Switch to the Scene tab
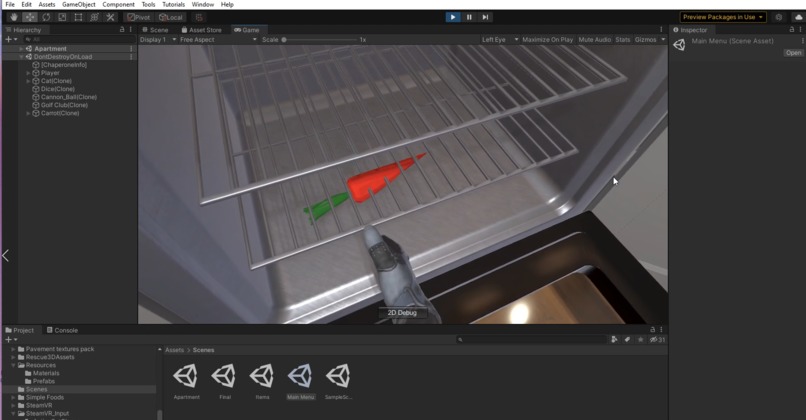Image resolution: width=806 pixels, height=420 pixels. pyautogui.click(x=156, y=30)
